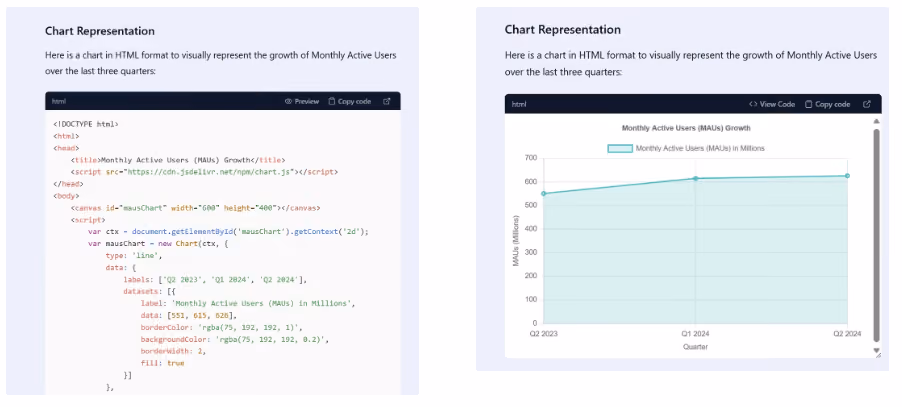Click the 'Q2 2024' x-axis label
Image resolution: width=902 pixels, height=407 pixels.
[847, 333]
